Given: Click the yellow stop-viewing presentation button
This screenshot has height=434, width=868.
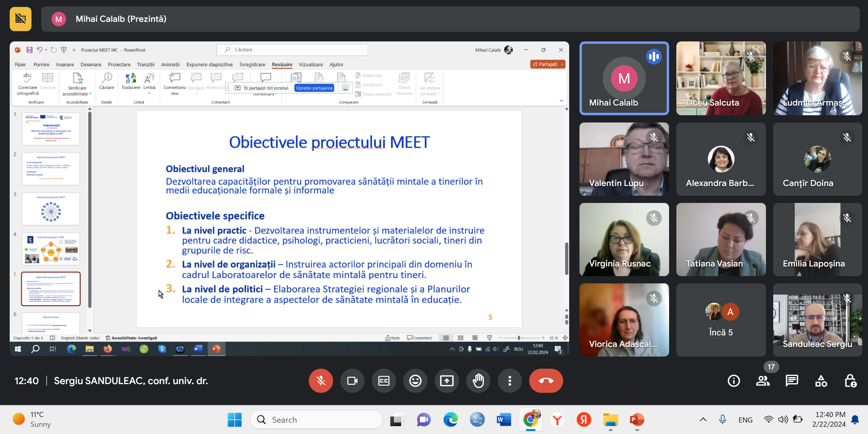Looking at the screenshot, I should click(x=21, y=19).
